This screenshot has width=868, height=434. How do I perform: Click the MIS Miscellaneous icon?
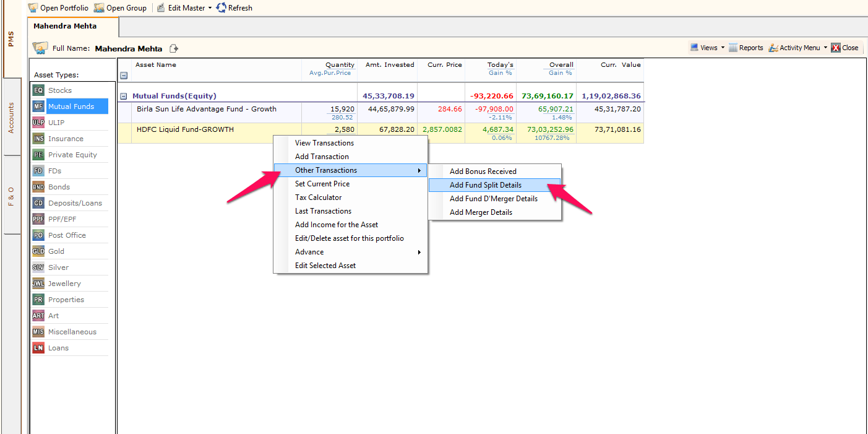[x=38, y=332]
